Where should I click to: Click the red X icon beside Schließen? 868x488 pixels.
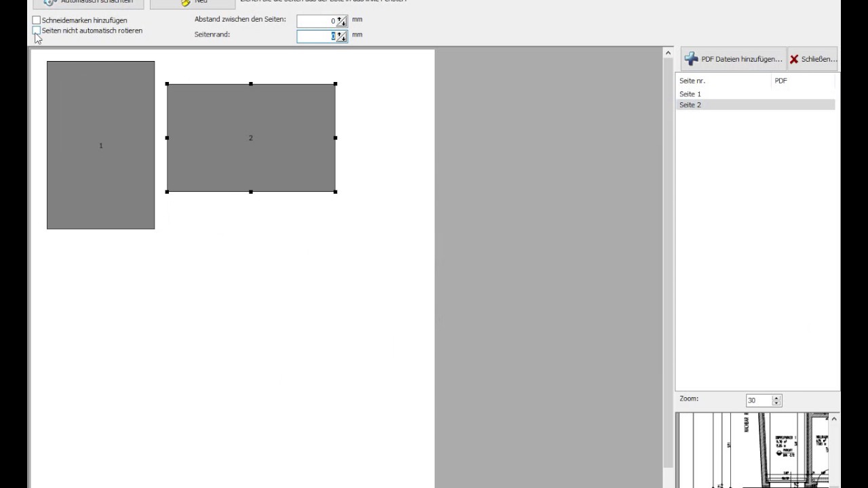(794, 60)
